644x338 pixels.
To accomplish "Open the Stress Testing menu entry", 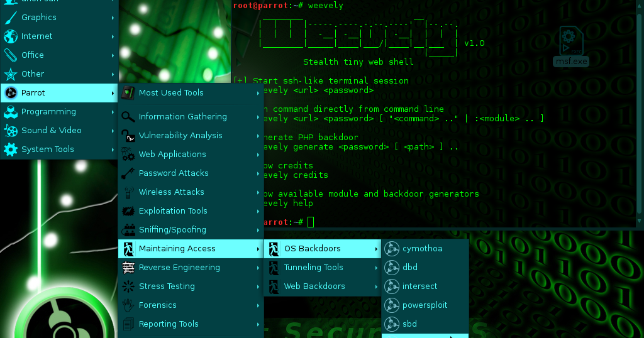I will pos(191,286).
